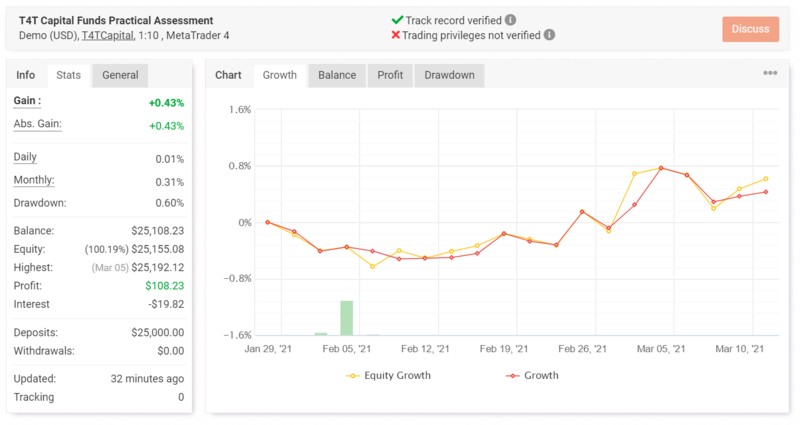This screenshot has width=800, height=425.
Task: Click the tall green volume bar
Action: coord(346,317)
